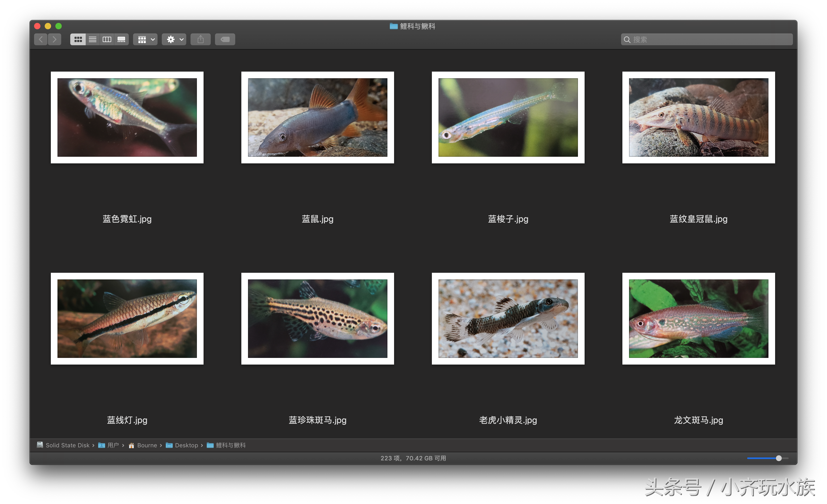The height and width of the screenshot is (504, 827).
Task: Switch to list view
Action: (93, 40)
